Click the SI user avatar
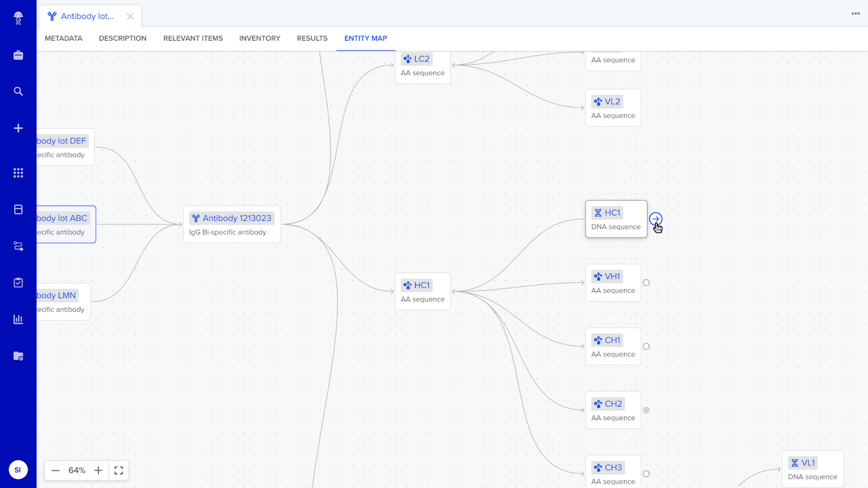This screenshot has height=488, width=868. coord(18,470)
